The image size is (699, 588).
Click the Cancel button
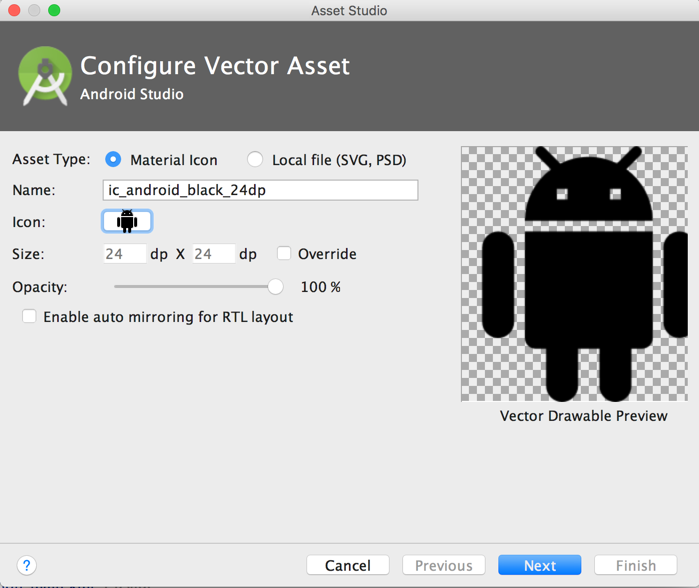click(x=348, y=565)
